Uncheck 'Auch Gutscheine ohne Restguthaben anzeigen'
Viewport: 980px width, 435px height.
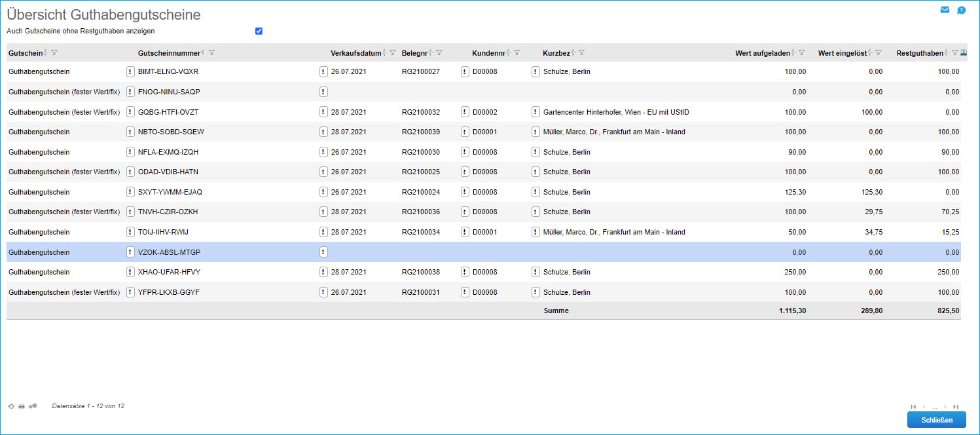coord(259,31)
